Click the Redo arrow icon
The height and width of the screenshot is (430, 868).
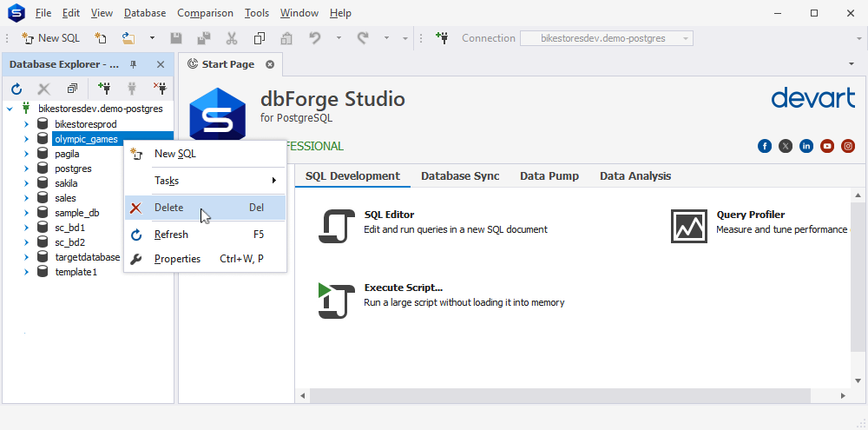(x=363, y=38)
